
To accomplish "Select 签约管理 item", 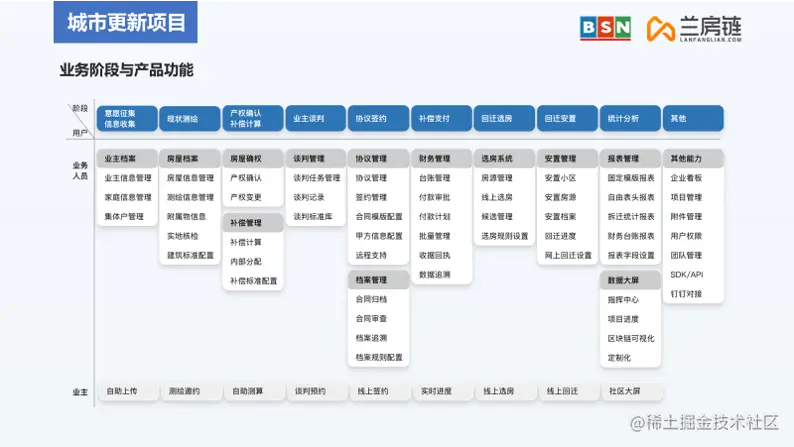I will tap(371, 197).
